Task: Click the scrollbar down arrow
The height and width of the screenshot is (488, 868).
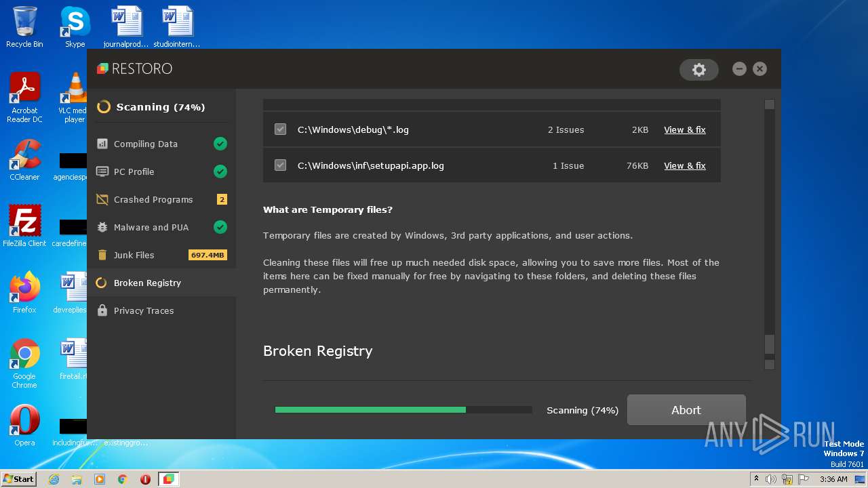Action: pyautogui.click(x=769, y=365)
